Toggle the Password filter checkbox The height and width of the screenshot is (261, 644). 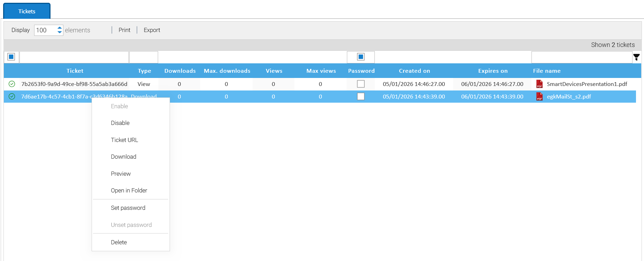click(361, 57)
